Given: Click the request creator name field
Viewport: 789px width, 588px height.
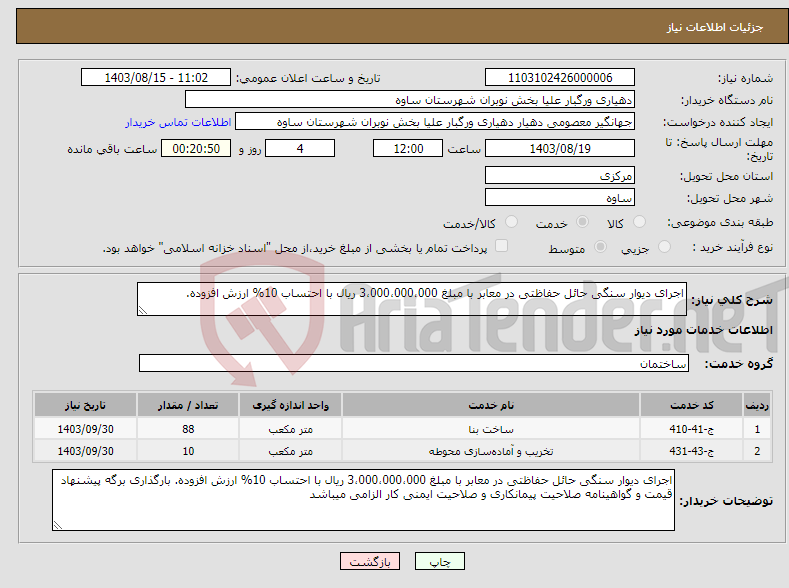Looking at the screenshot, I should [x=435, y=122].
